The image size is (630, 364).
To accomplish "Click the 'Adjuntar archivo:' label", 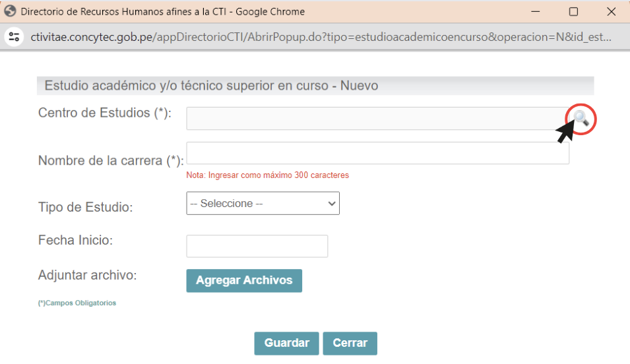I will 88,275.
